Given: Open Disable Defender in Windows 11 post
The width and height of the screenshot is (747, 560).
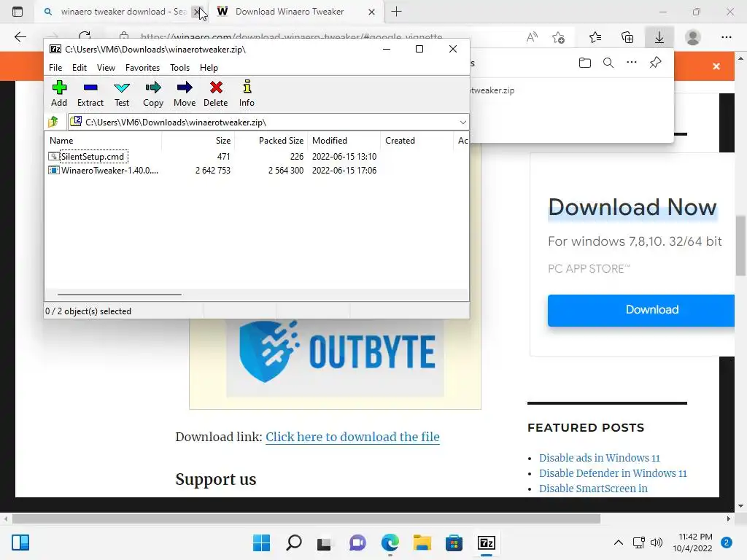Looking at the screenshot, I should point(613,472).
